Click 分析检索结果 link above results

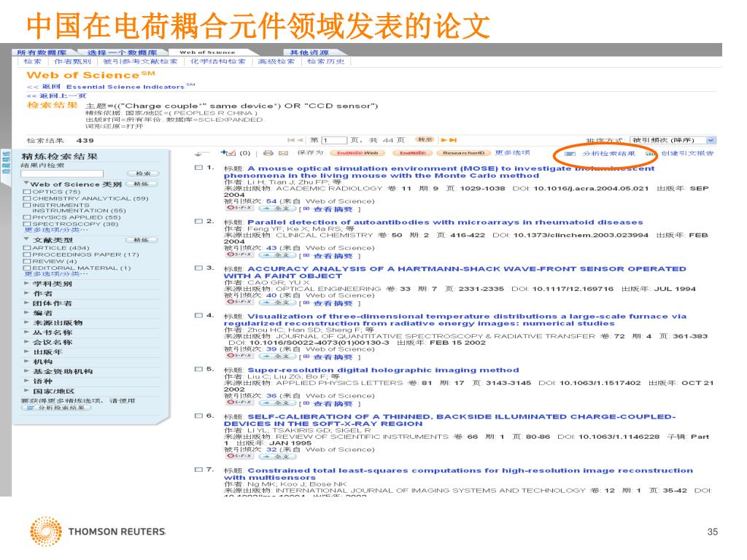tap(609, 153)
